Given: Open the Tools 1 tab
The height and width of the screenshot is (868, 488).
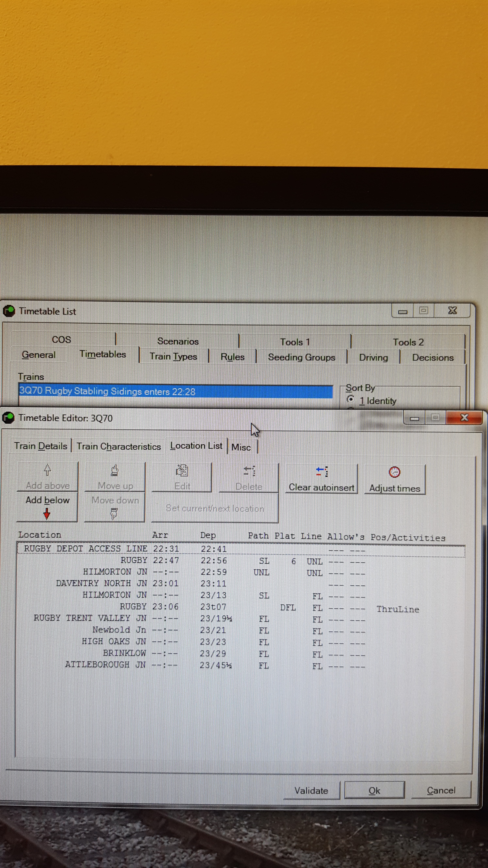Looking at the screenshot, I should coord(295,342).
